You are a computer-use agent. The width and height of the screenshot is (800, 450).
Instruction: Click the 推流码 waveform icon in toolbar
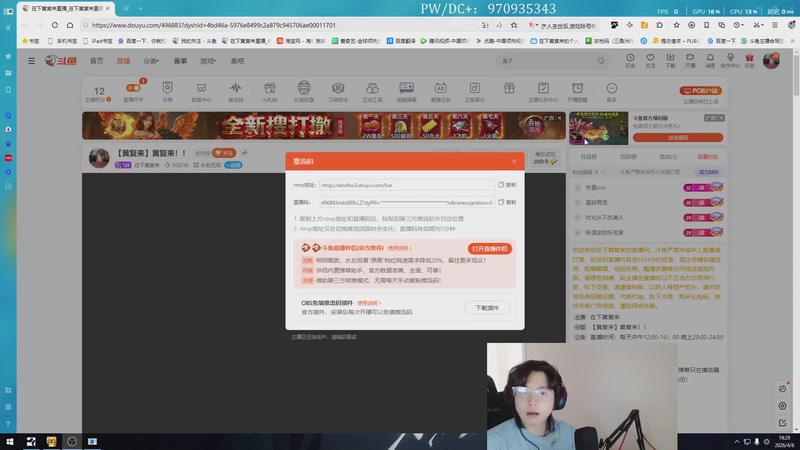click(x=235, y=92)
